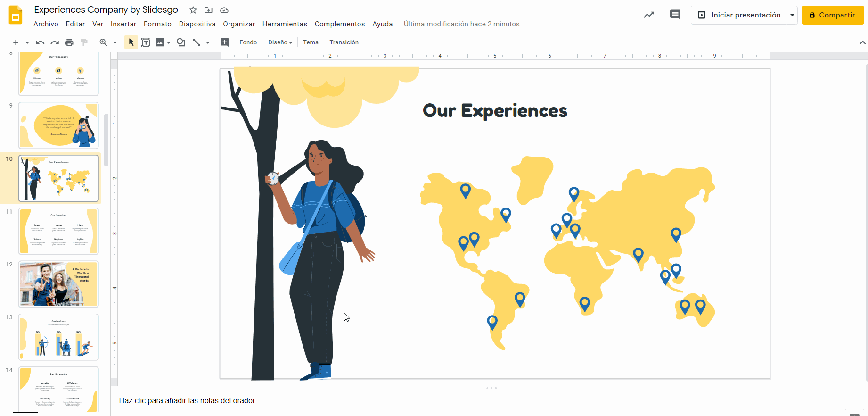Click the undo arrow in the toolbar
Viewport: 868px width, 416px height.
click(40, 42)
